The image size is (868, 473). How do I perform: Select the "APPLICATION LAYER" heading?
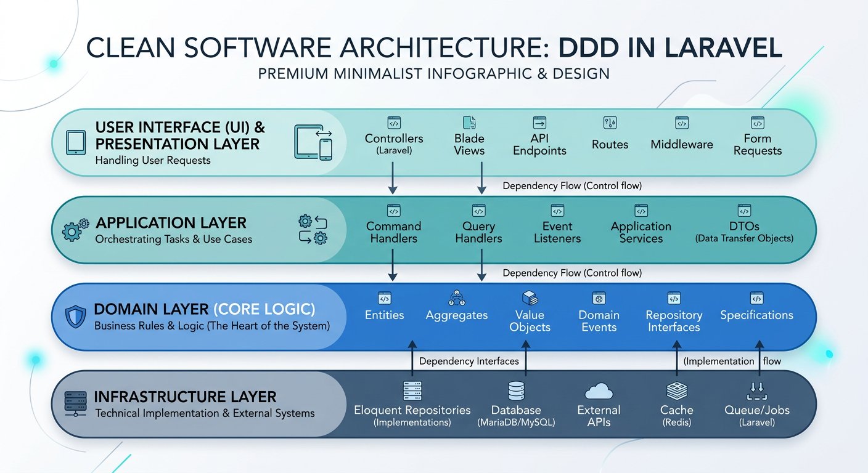pyautogui.click(x=171, y=223)
